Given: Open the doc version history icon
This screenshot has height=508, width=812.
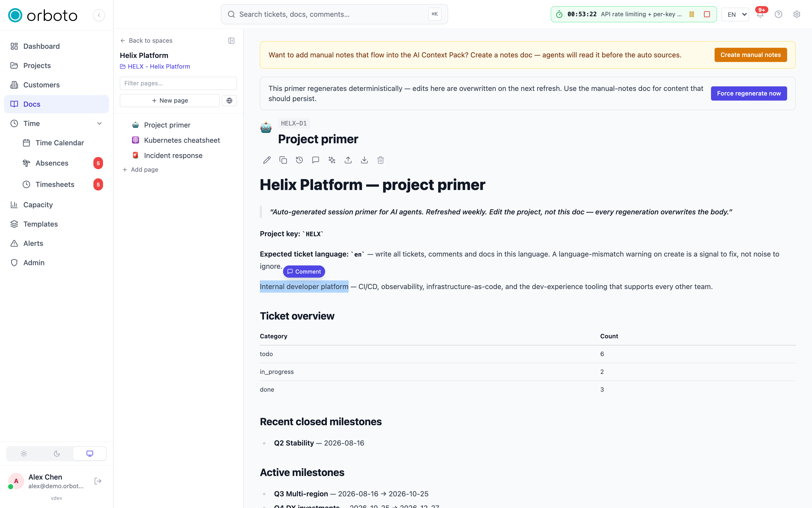Looking at the screenshot, I should coord(299,160).
